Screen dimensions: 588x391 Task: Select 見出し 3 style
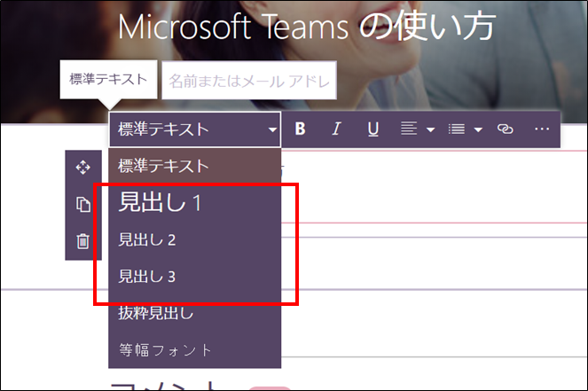[x=194, y=277]
